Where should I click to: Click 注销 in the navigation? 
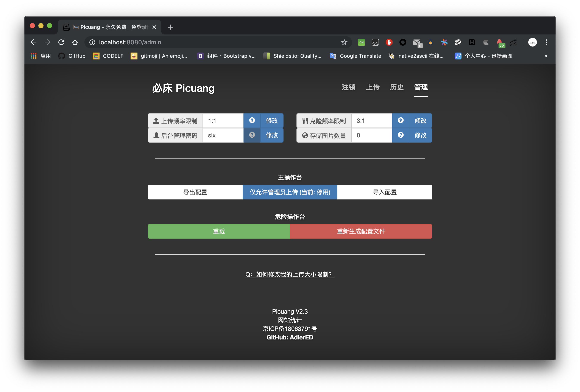click(348, 87)
